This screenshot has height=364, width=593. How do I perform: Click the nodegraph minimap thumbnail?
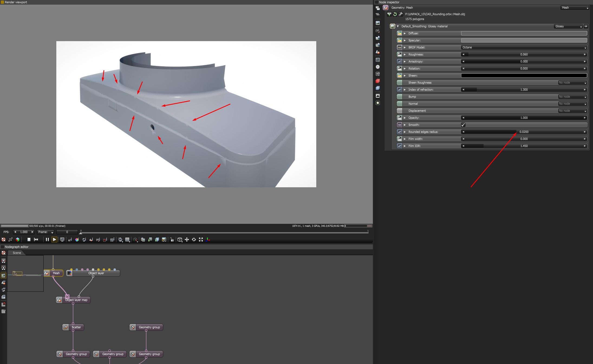pos(25,273)
